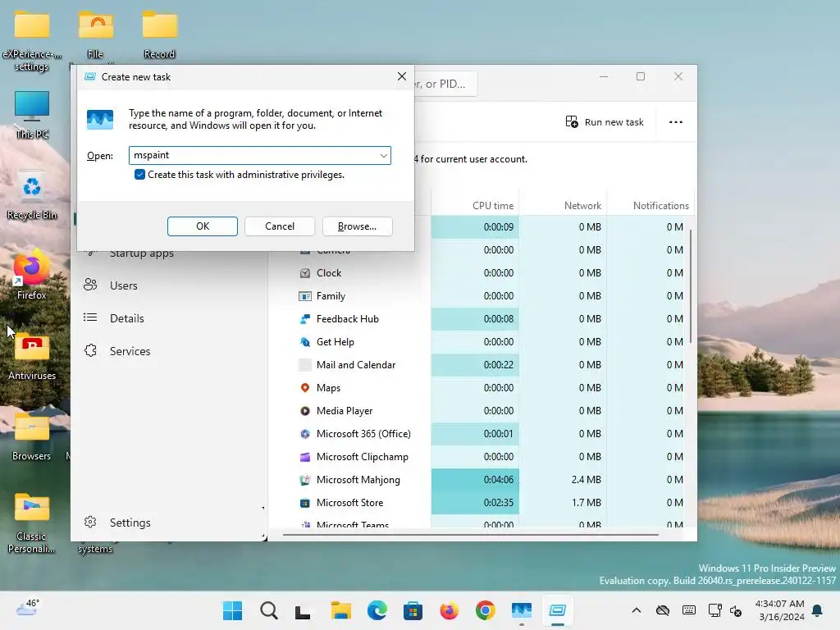Click the Task Manager search box
The image size is (840, 630).
coord(445,84)
